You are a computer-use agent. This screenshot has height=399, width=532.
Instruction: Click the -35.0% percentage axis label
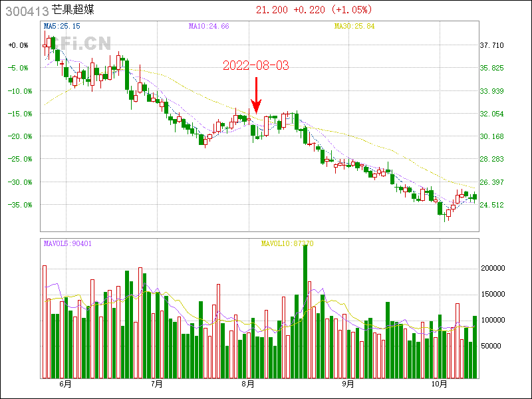(x=19, y=205)
